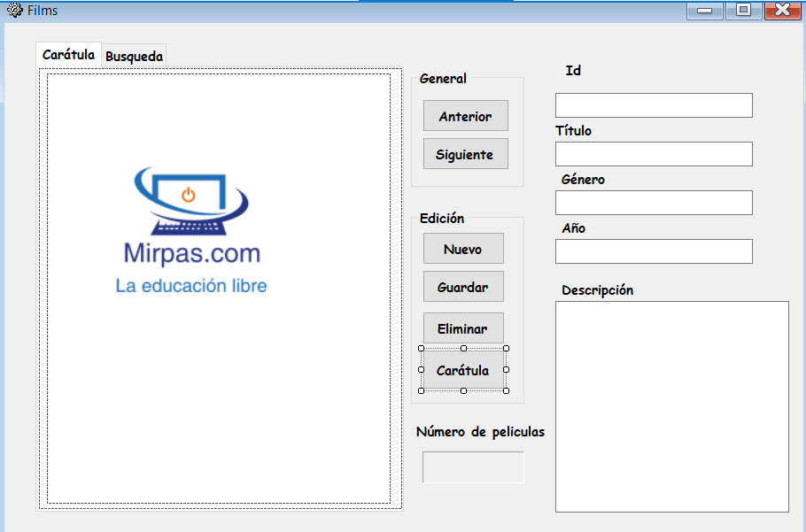Screen dimensions: 806x532
Task: Focus the Id input field
Action: click(x=654, y=105)
